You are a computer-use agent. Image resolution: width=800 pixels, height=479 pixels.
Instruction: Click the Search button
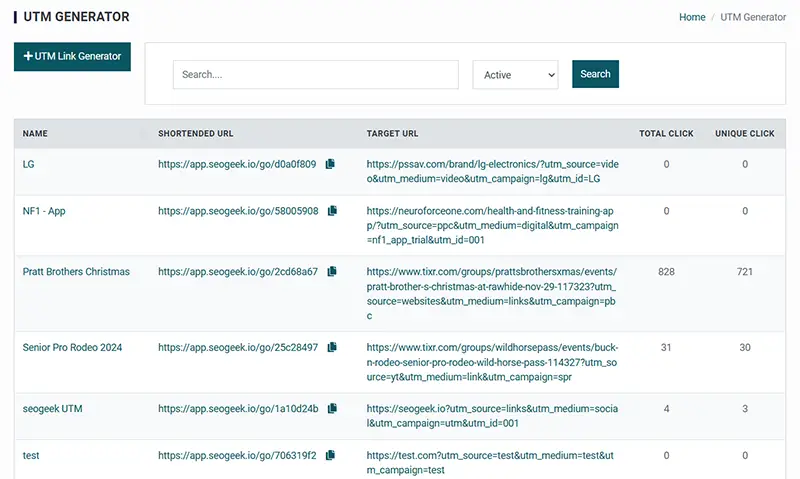tap(595, 74)
